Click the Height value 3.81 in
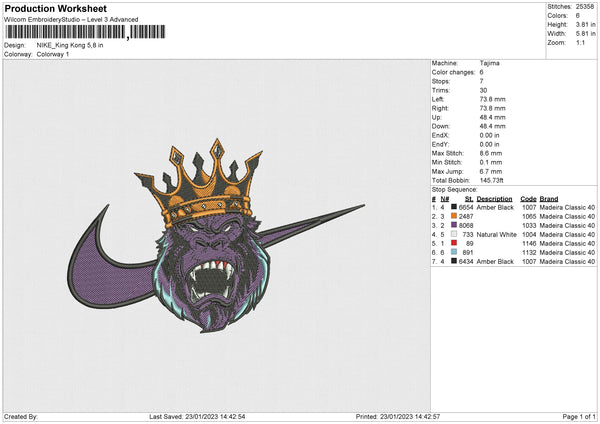 point(585,24)
